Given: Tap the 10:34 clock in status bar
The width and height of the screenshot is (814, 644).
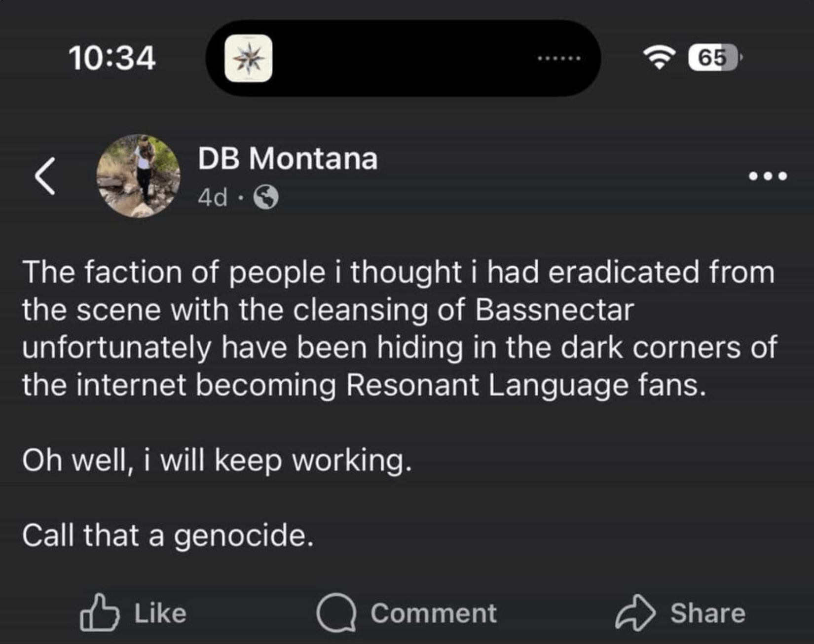Looking at the screenshot, I should [113, 58].
